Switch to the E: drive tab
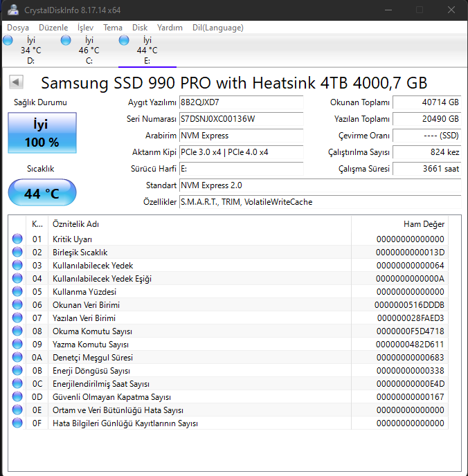The width and height of the screenshot is (468, 476). pos(147,50)
